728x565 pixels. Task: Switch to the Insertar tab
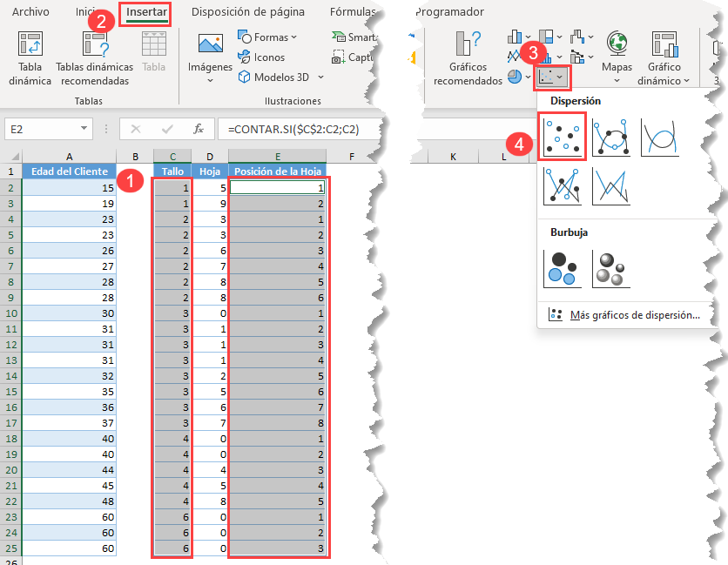[x=146, y=12]
